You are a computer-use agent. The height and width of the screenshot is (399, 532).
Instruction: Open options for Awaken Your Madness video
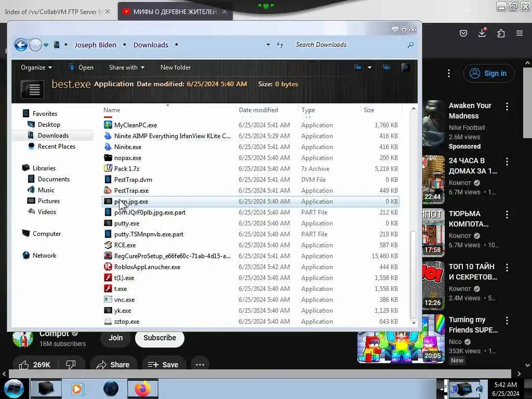pyautogui.click(x=507, y=107)
